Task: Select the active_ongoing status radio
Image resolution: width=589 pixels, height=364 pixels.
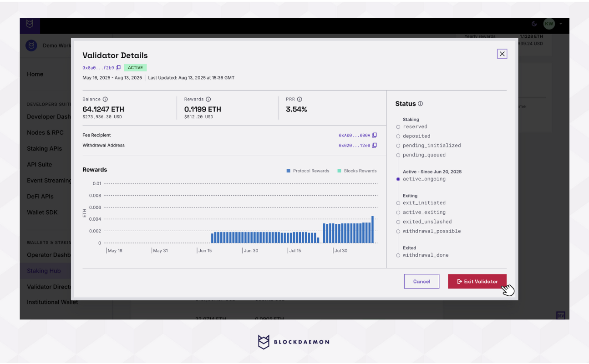Action: click(398, 179)
